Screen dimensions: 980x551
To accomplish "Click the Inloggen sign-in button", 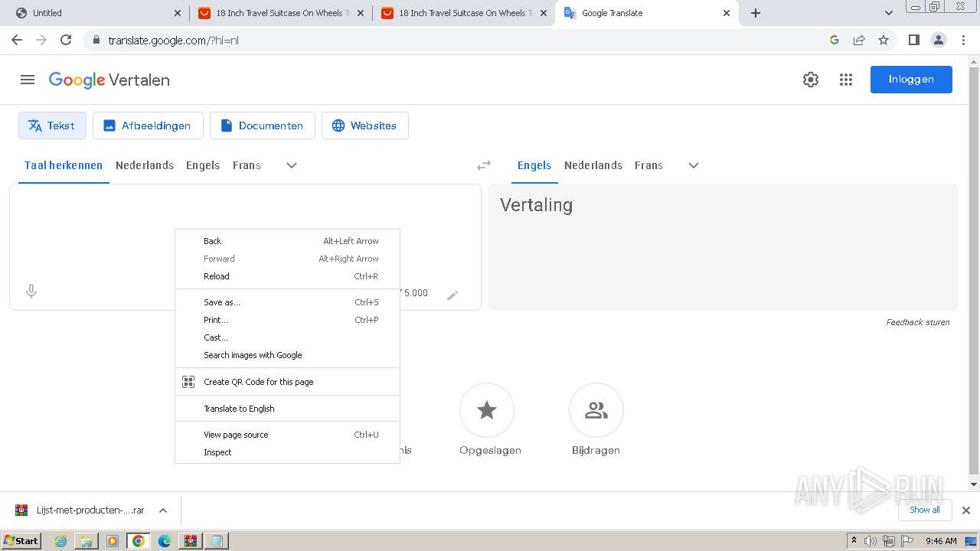I will (911, 80).
